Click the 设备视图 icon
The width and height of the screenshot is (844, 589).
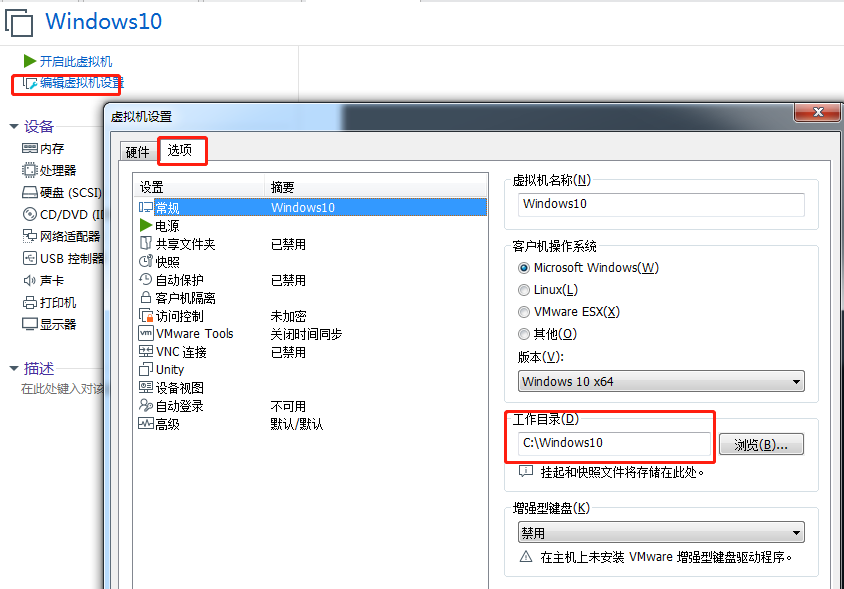point(146,387)
